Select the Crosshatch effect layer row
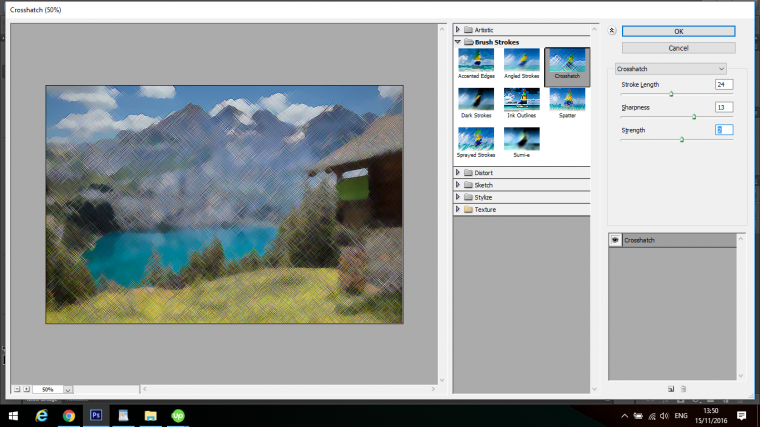The height and width of the screenshot is (427, 760). click(x=673, y=240)
